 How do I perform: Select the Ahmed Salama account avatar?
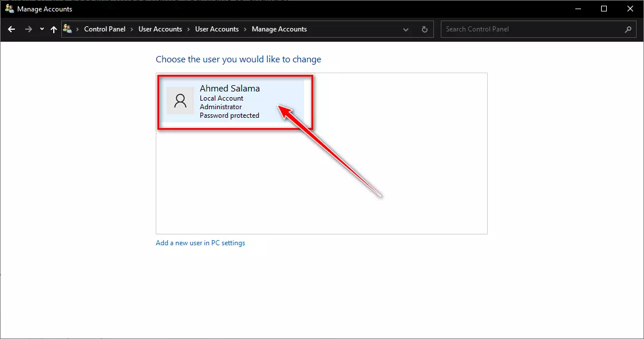pyautogui.click(x=180, y=101)
